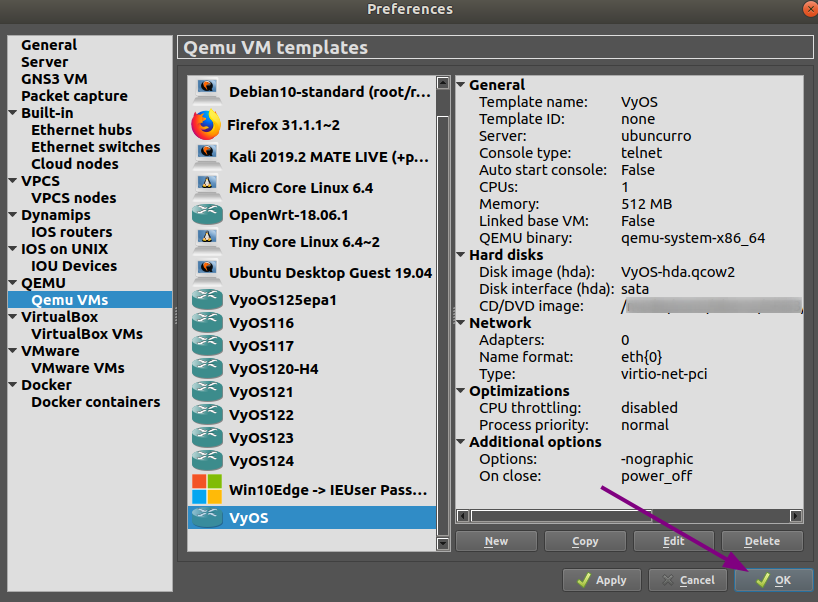Click the Tiny Core Linux icon

point(207,242)
